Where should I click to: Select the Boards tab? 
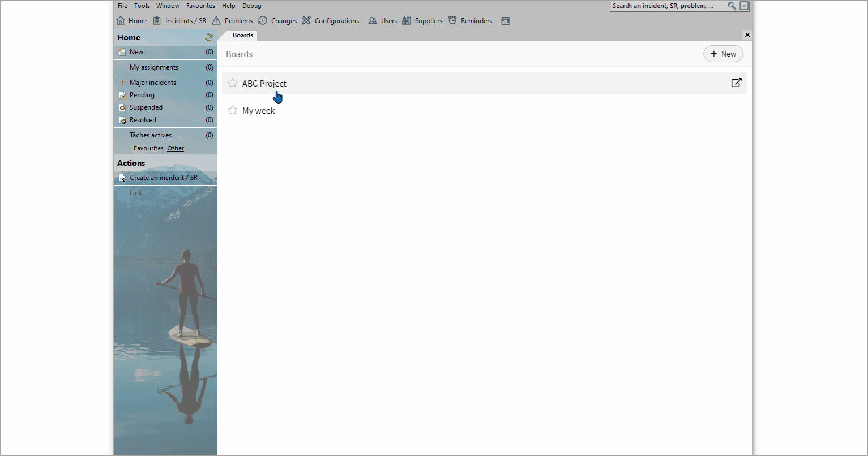(243, 35)
